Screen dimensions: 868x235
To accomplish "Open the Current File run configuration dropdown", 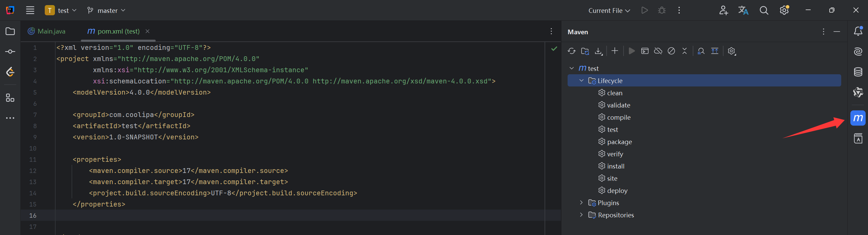I will pos(609,11).
